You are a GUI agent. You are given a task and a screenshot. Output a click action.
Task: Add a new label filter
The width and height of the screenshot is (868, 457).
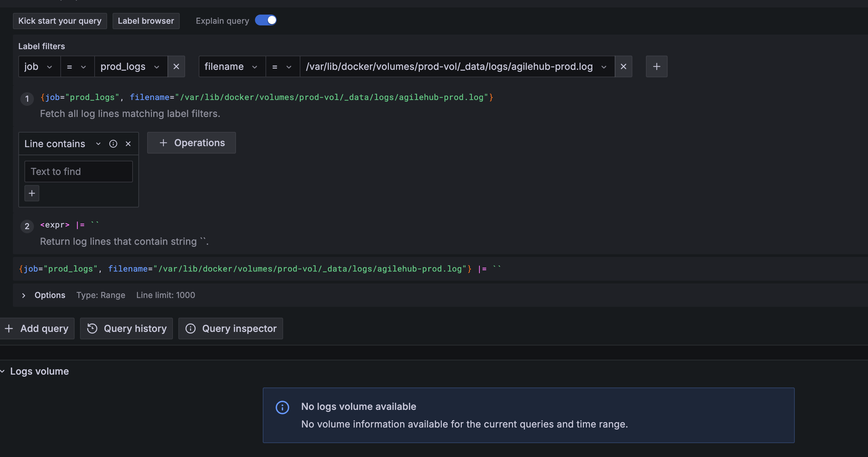click(x=656, y=66)
